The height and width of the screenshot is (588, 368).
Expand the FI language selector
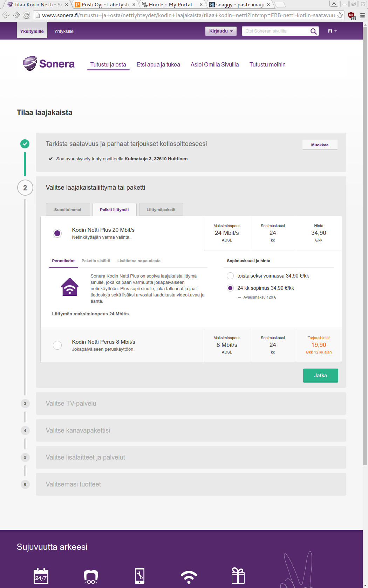pyautogui.click(x=332, y=31)
